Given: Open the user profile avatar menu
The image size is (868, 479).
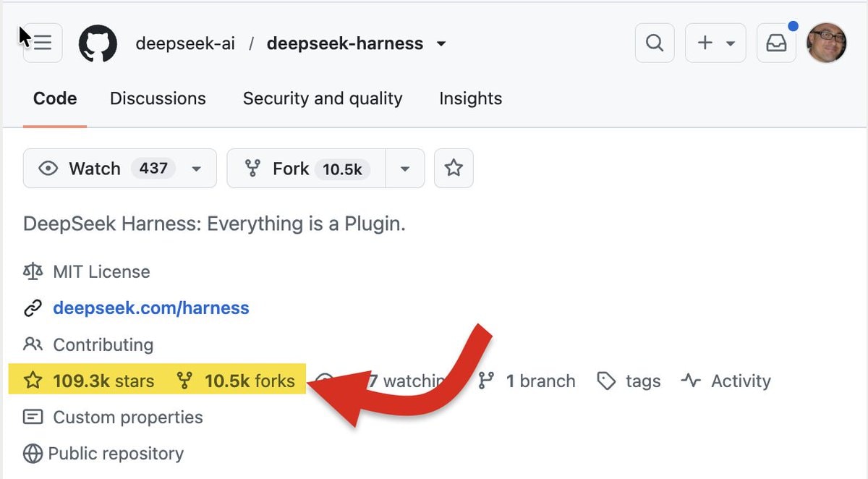Looking at the screenshot, I should pos(827,43).
